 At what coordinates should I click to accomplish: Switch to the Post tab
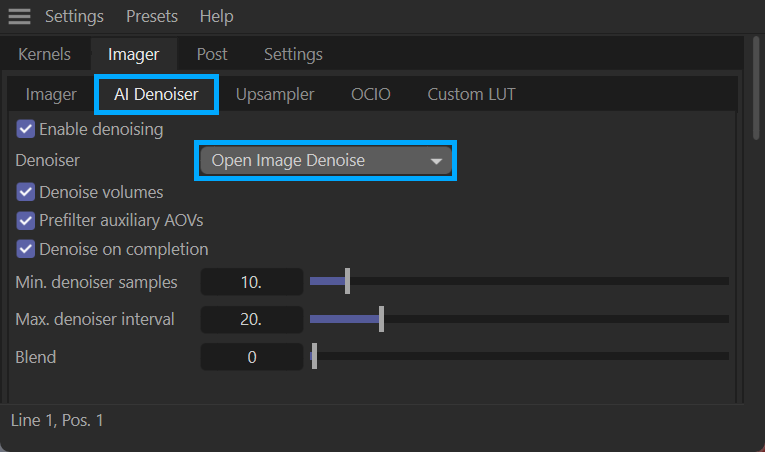point(211,54)
